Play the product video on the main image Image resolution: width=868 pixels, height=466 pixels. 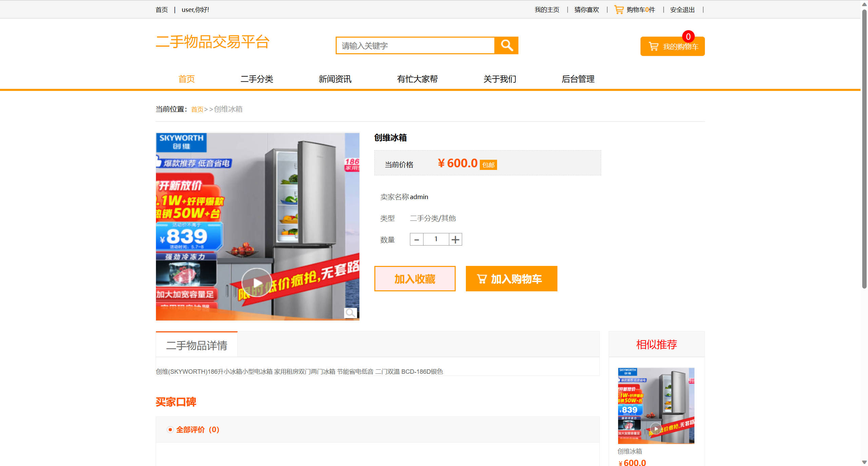click(257, 281)
